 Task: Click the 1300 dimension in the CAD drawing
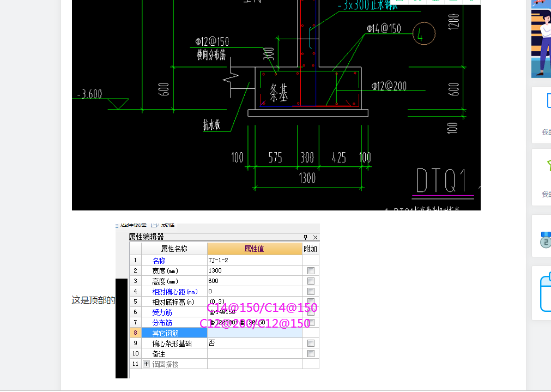[307, 178]
